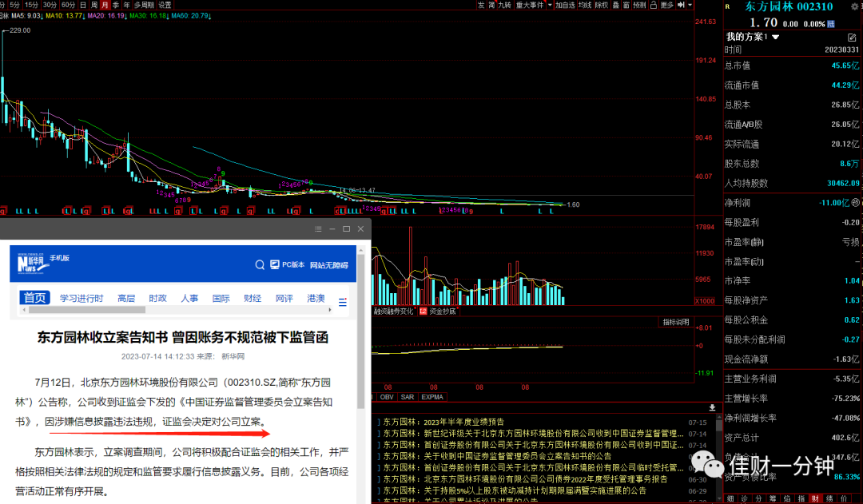The image size is (863, 504).
Task: Select the 月 monthly chart period
Action: click(105, 5)
